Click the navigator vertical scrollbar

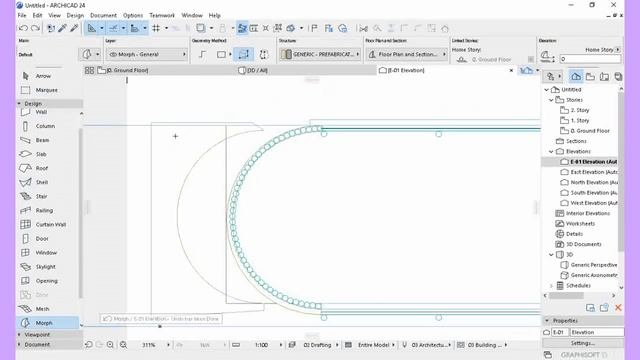coord(621,171)
